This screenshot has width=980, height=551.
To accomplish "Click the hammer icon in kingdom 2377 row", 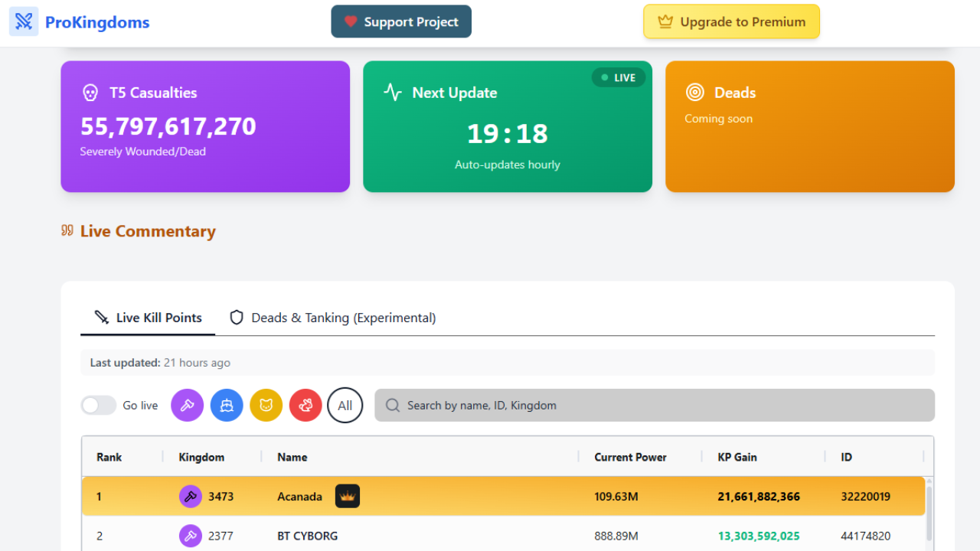I will pyautogui.click(x=191, y=536).
